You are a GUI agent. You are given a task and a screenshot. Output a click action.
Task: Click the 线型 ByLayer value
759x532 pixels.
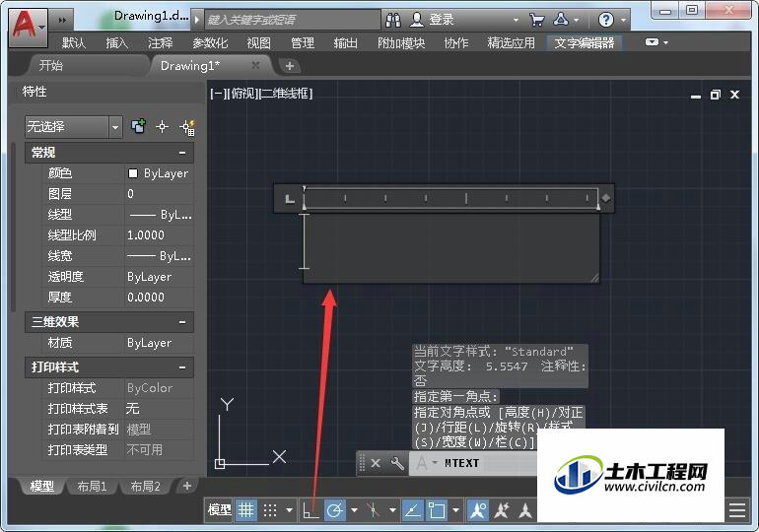[159, 215]
